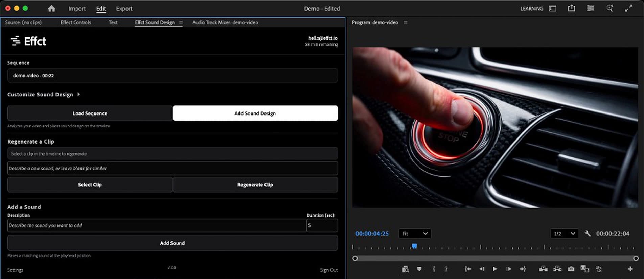Open Program monitor settings wrench
644x279 pixels.
pos(588,233)
